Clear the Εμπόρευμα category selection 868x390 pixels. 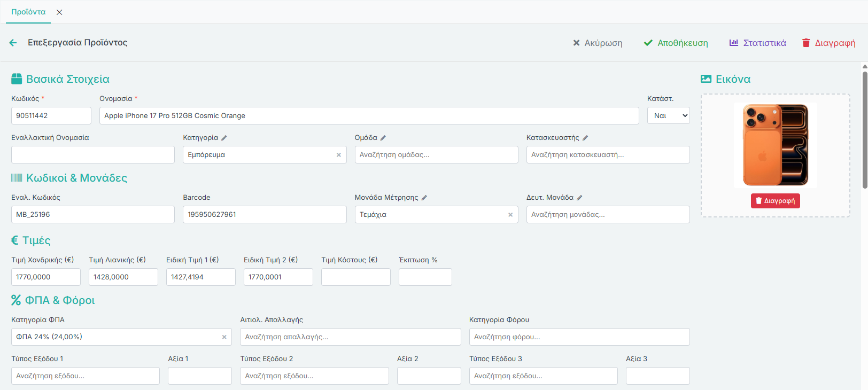point(338,155)
